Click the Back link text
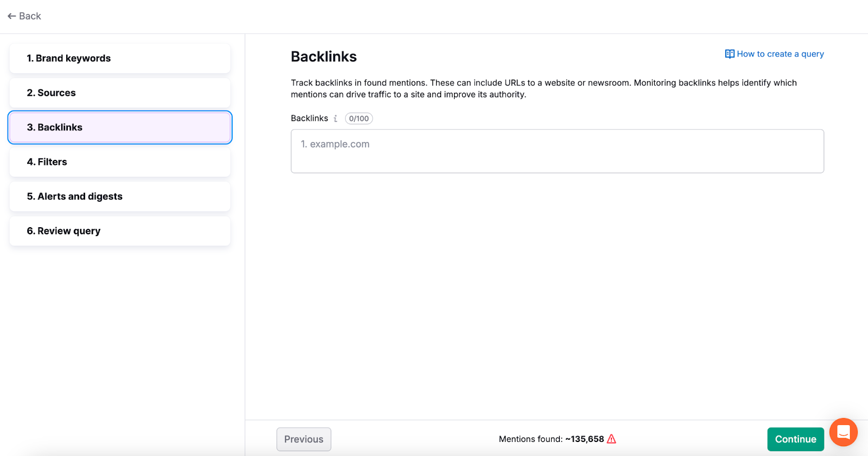This screenshot has width=868, height=456. point(30,16)
